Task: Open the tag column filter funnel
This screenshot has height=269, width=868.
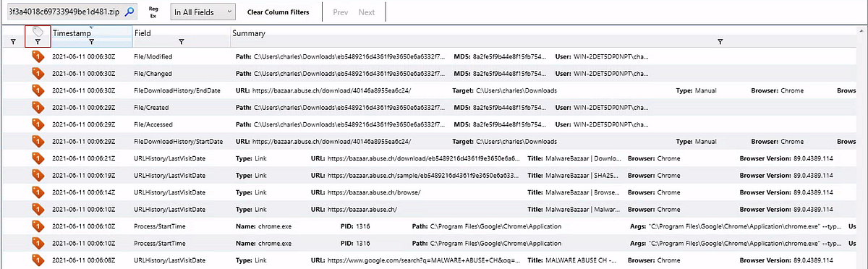Action: [x=38, y=43]
